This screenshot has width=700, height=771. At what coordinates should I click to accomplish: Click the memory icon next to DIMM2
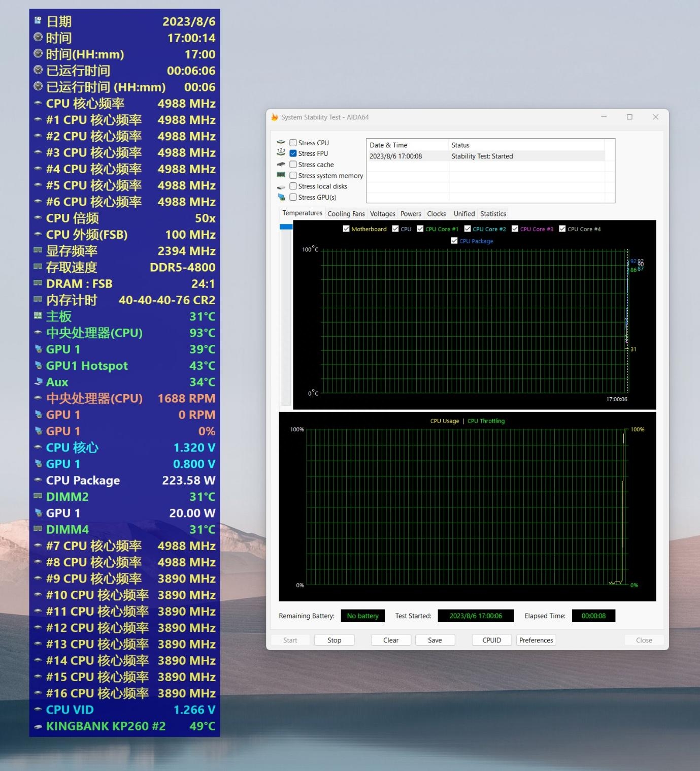coord(38,496)
